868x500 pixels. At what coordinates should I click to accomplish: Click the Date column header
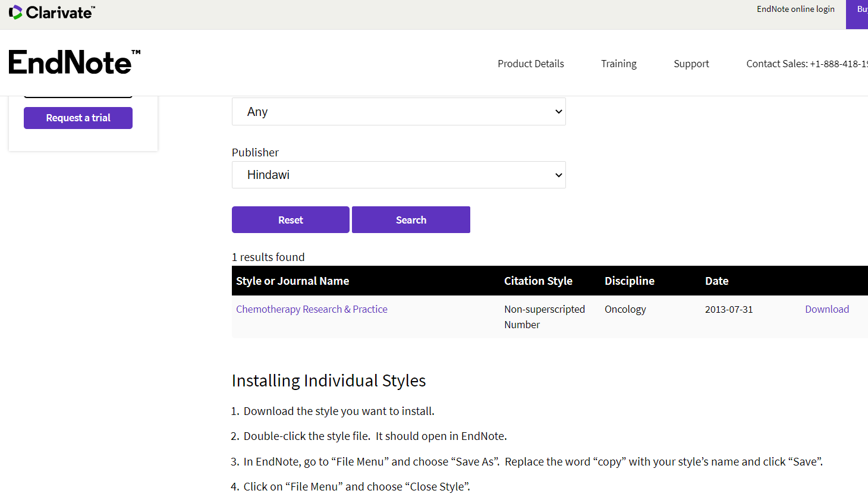[717, 281]
